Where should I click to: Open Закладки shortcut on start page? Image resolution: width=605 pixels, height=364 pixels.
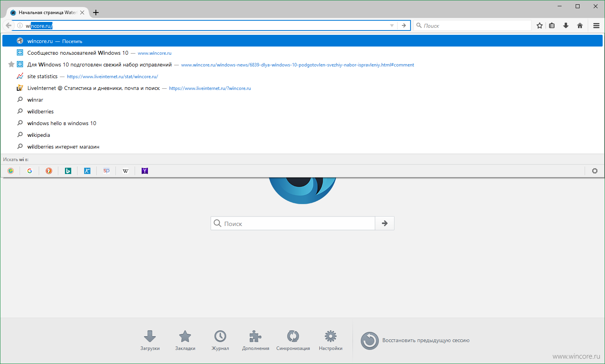185,340
